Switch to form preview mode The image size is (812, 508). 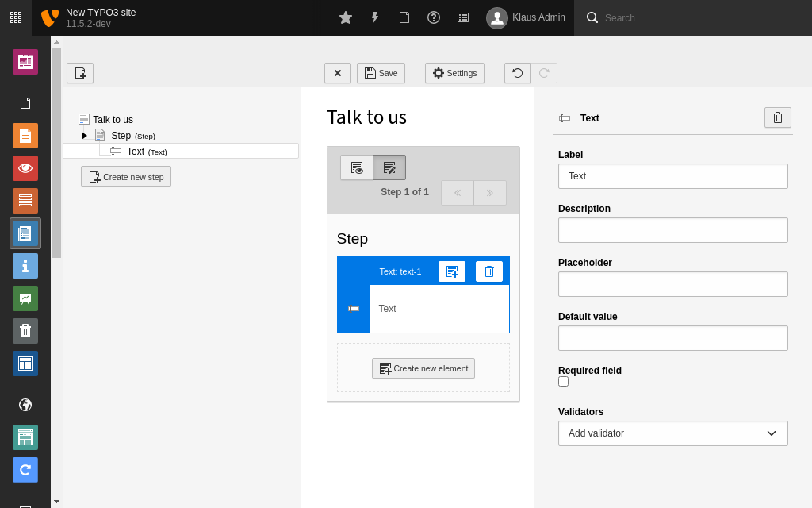(357, 167)
